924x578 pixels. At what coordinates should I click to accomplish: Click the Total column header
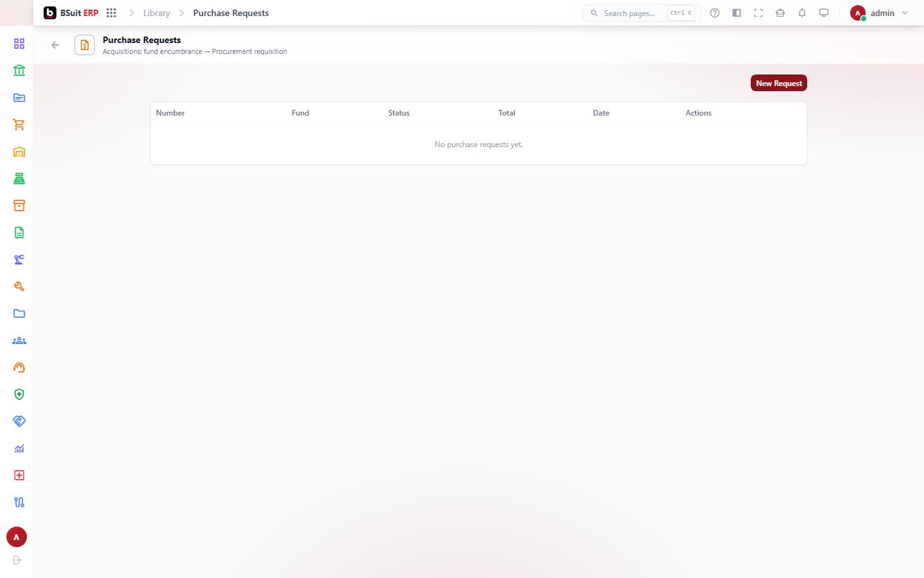(x=507, y=113)
